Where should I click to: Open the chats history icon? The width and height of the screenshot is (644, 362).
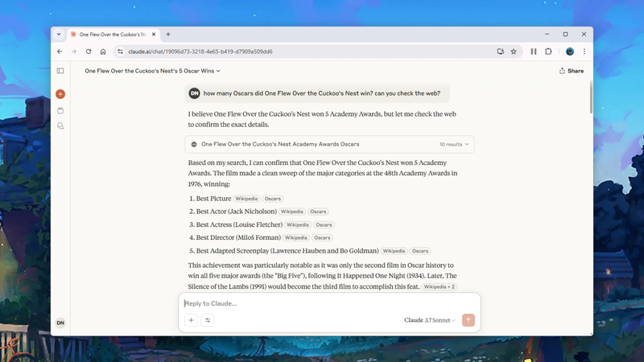[x=60, y=125]
